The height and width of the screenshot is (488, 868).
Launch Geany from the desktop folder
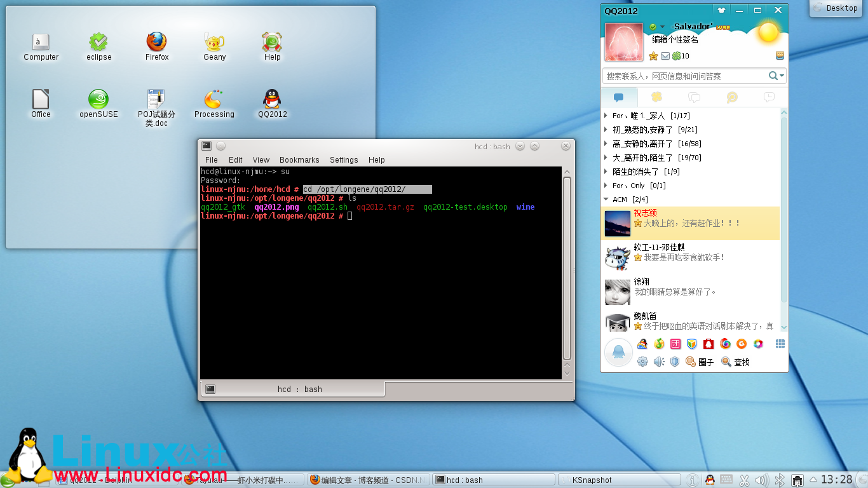tap(214, 45)
